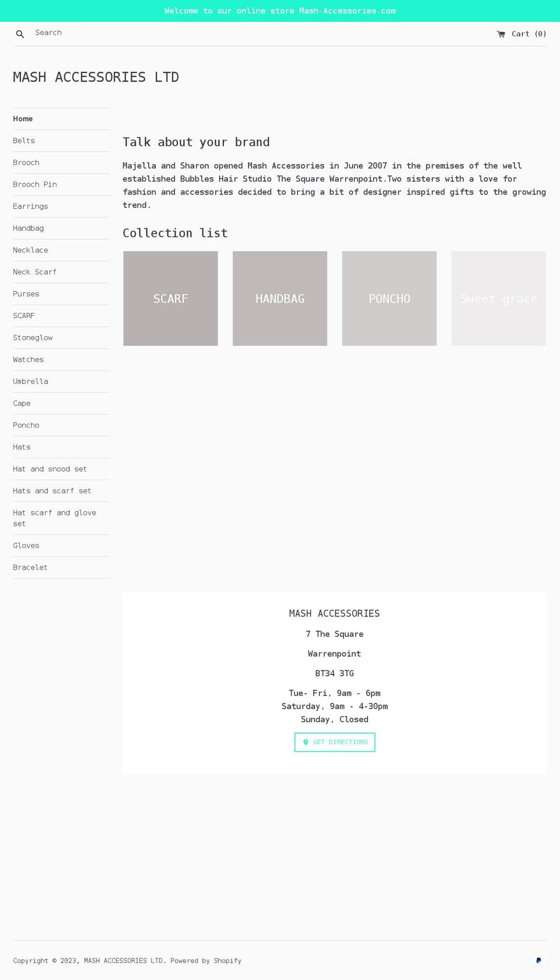The height and width of the screenshot is (980, 560).
Task: Open the Purses category
Action: click(x=61, y=294)
